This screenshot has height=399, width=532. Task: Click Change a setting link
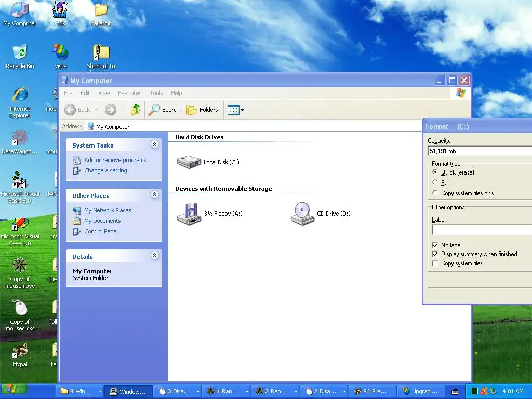[x=105, y=170]
